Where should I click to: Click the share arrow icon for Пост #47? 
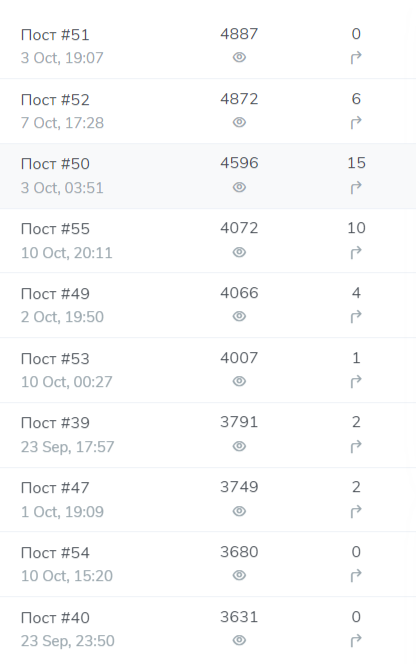[x=356, y=511]
